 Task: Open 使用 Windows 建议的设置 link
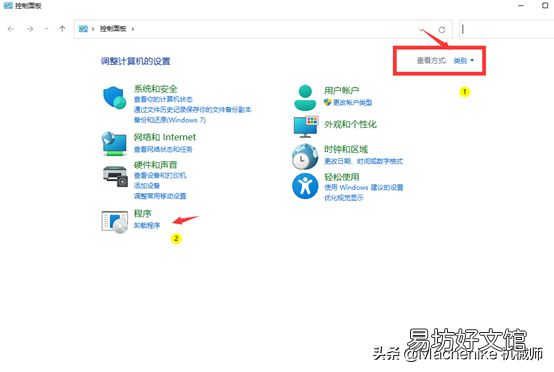364,187
